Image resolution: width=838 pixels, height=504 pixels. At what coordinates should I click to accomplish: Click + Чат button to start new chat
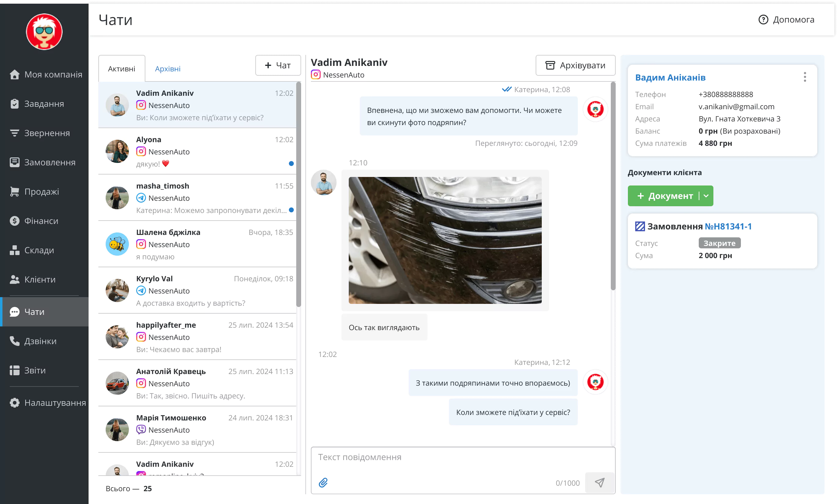pos(277,65)
